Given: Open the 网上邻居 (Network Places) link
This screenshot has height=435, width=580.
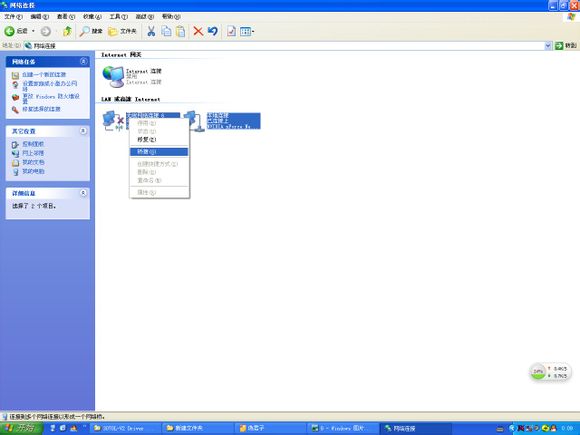Looking at the screenshot, I should tap(33, 153).
